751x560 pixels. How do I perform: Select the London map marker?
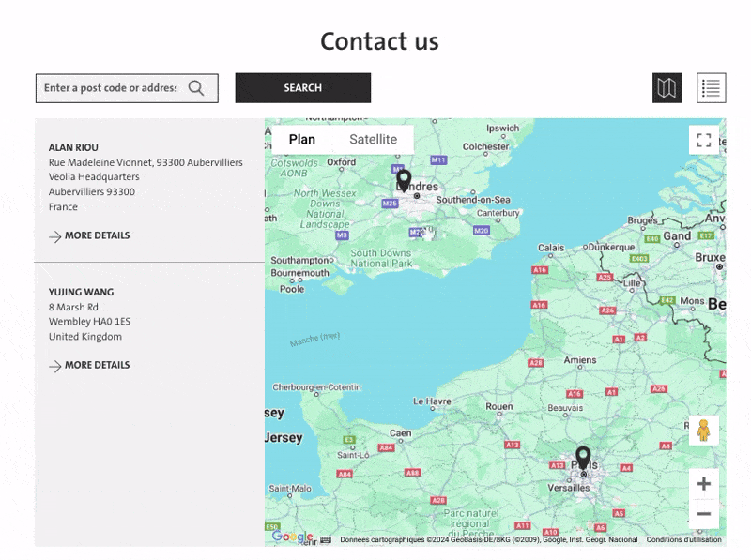[x=404, y=180]
